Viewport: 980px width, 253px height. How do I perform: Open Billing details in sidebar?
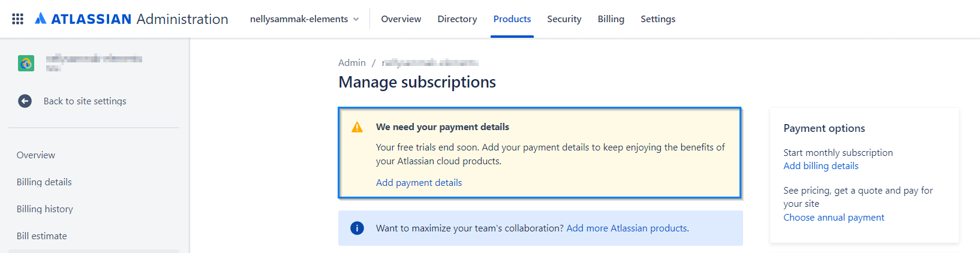[x=44, y=182]
